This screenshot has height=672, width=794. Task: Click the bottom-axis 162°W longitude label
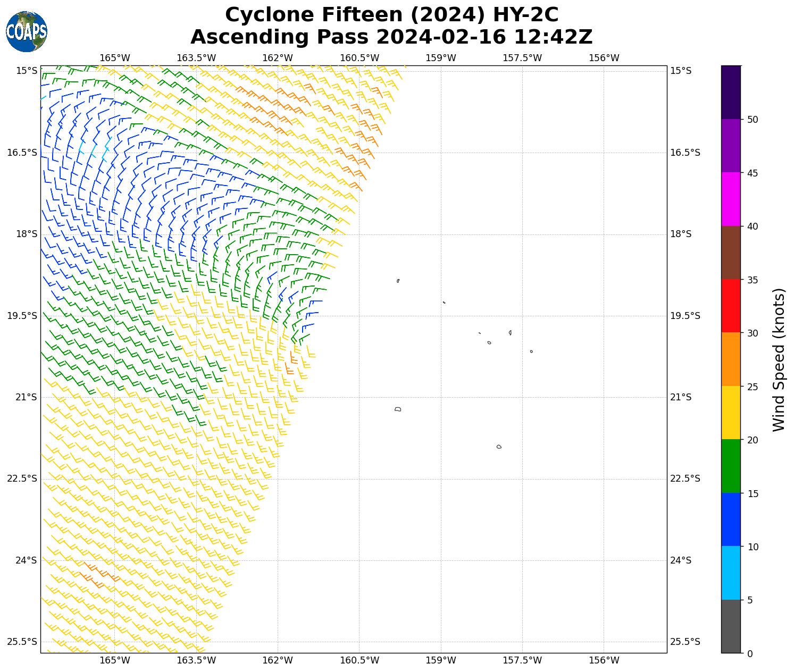click(x=278, y=661)
